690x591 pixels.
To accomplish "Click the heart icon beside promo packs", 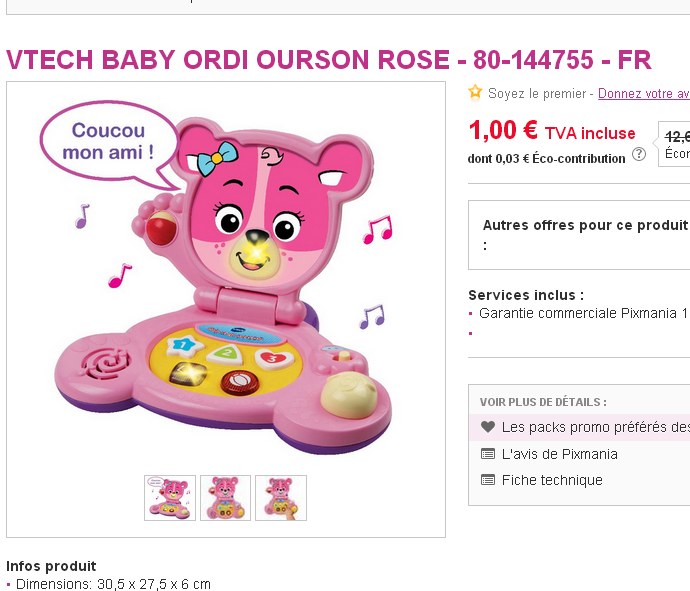I will 488,427.
